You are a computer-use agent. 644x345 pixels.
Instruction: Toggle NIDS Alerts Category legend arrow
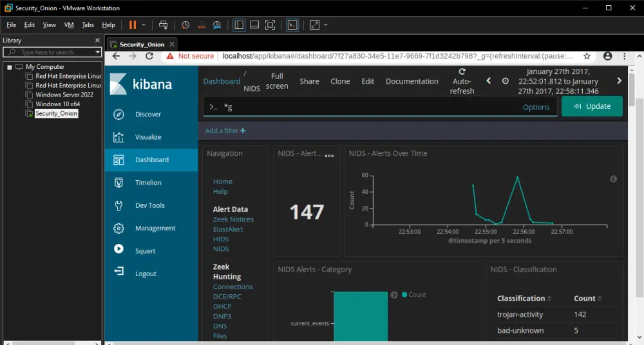(x=394, y=295)
